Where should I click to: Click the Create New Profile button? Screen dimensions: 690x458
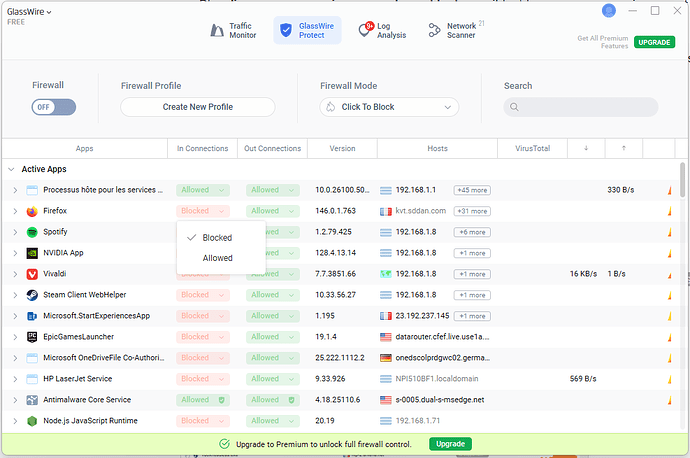(197, 107)
